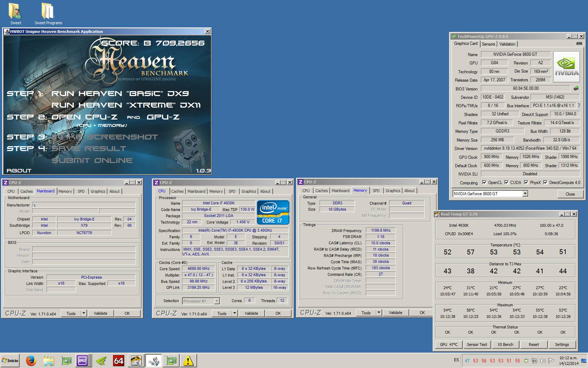Viewport: 588px width, 368px height.
Task: Click the tray volume speaker icon
Action: [x=543, y=361]
